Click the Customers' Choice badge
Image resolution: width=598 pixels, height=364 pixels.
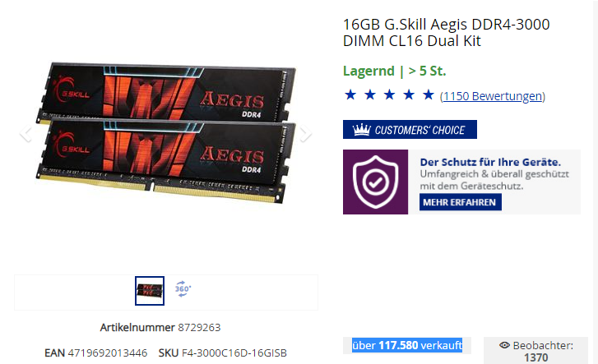(x=410, y=130)
